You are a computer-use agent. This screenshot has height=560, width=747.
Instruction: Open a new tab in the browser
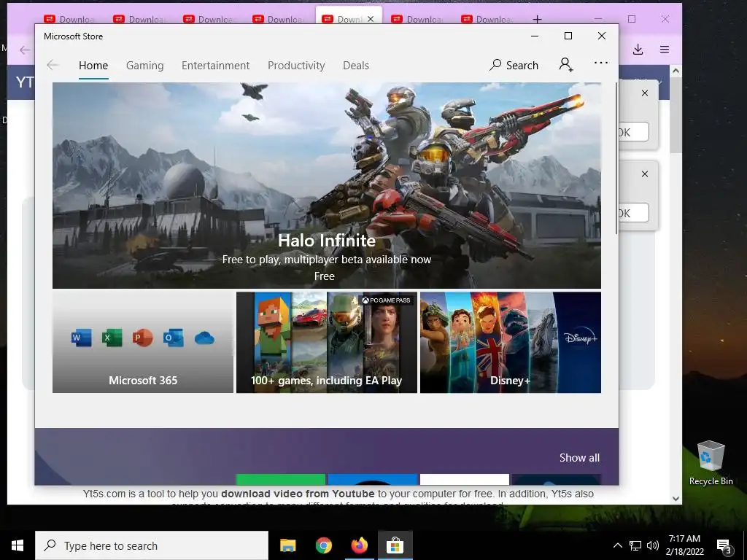[538, 19]
